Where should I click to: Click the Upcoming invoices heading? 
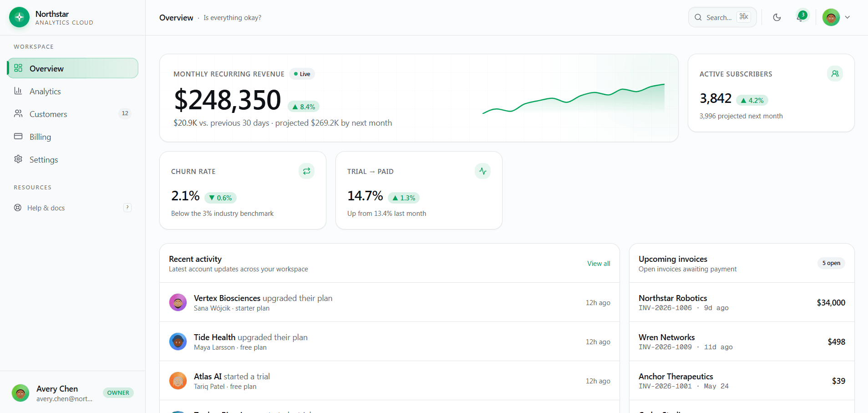coord(673,259)
